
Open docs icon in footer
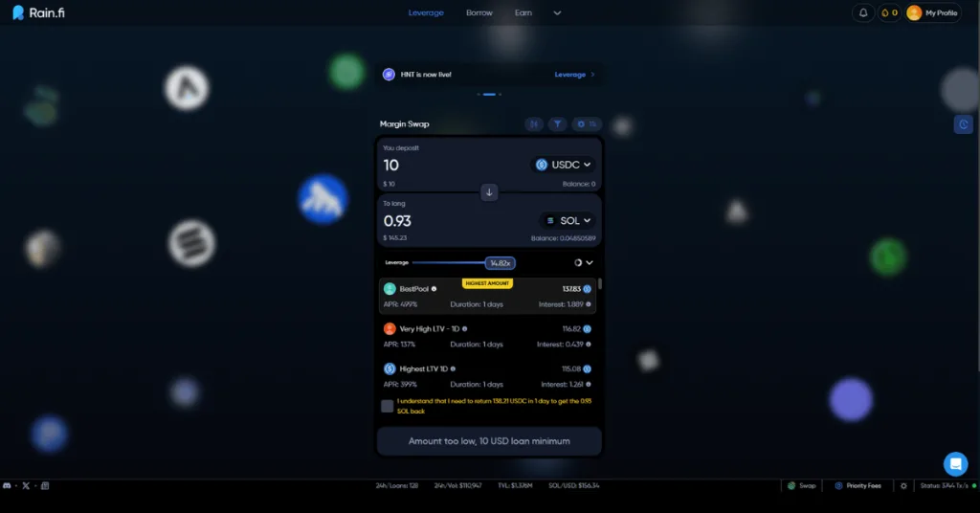pos(45,485)
